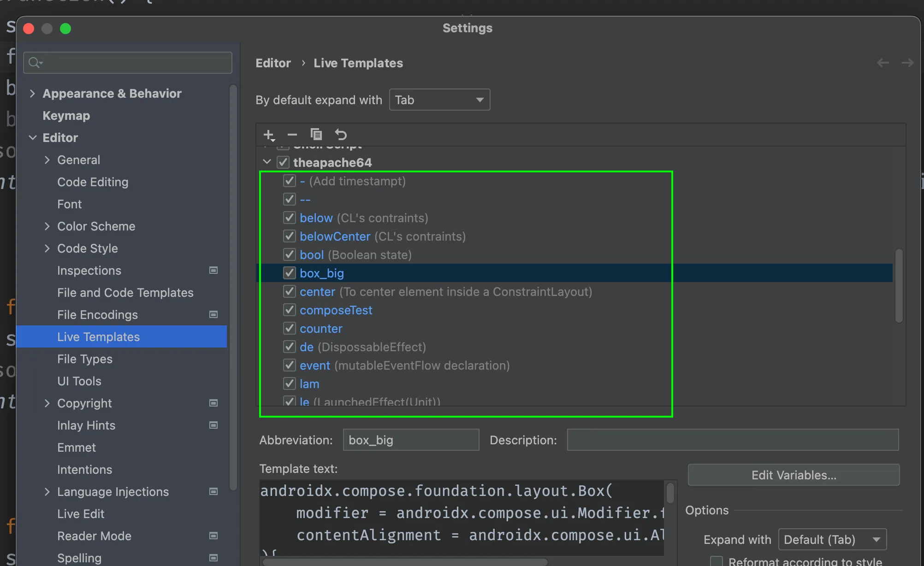Click in the Template text editor

(x=462, y=517)
